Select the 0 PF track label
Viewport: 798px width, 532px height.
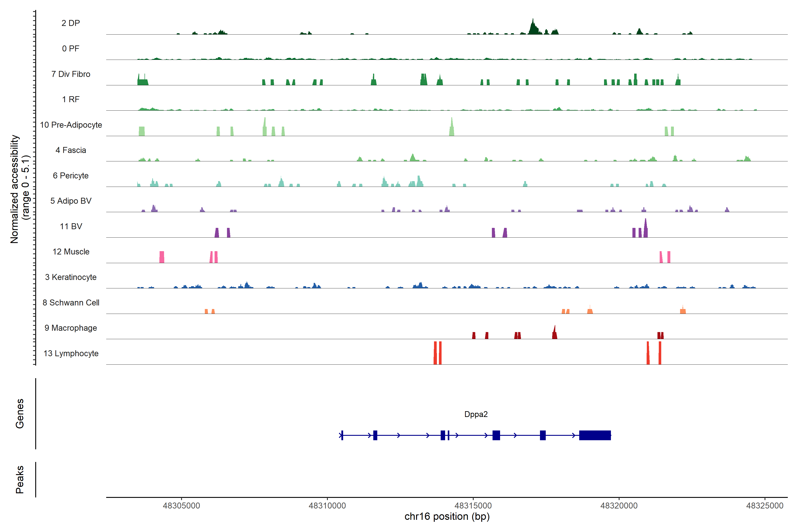tap(70, 49)
